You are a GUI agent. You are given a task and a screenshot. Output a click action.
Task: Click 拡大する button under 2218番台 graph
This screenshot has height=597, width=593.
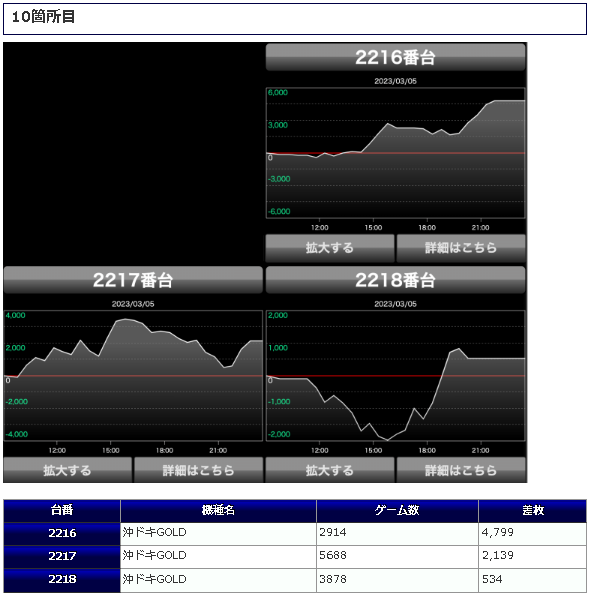click(x=329, y=470)
